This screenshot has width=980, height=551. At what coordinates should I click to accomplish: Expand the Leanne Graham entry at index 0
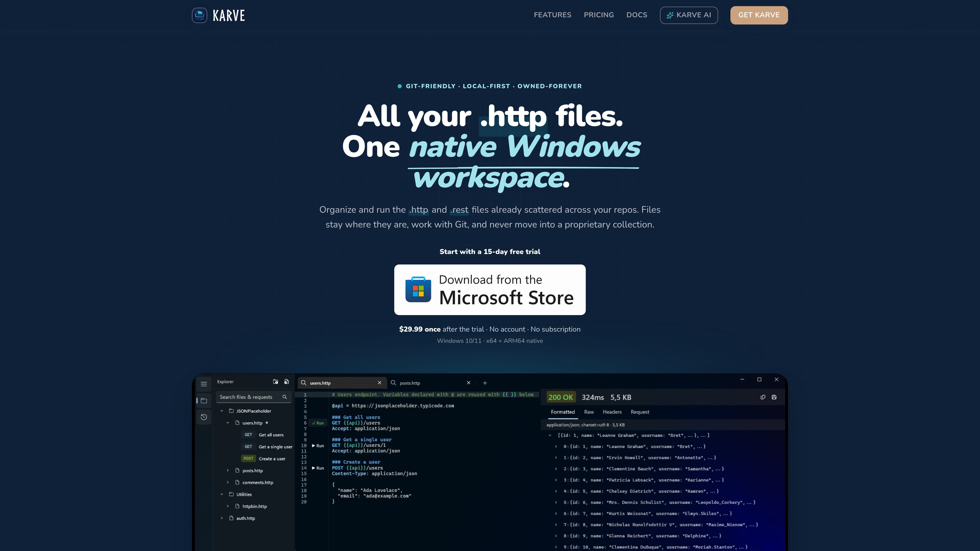tap(556, 447)
